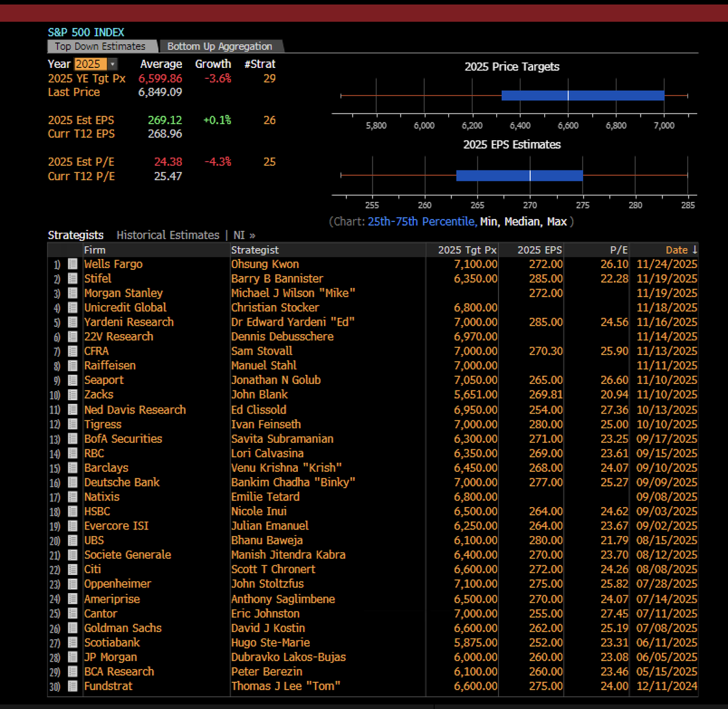Open the Natixis row document icon
This screenshot has width=728, height=709.
tap(73, 497)
